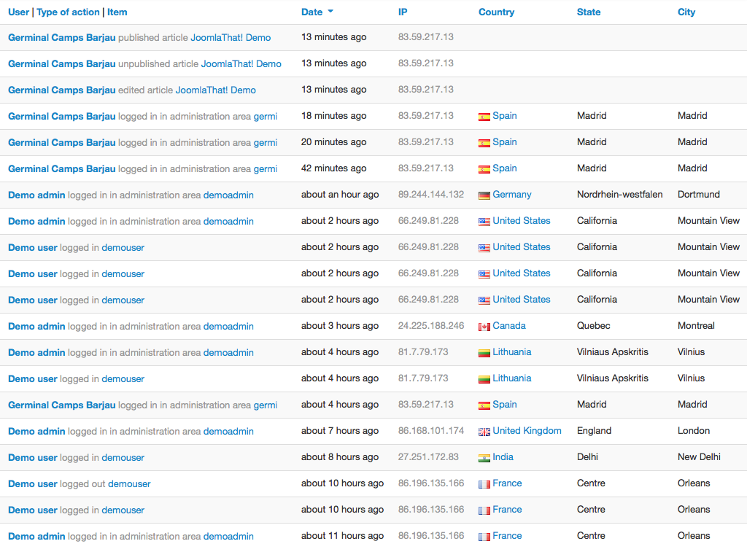
Task: Select the IP address 24.225.188.246
Action: 430,326
